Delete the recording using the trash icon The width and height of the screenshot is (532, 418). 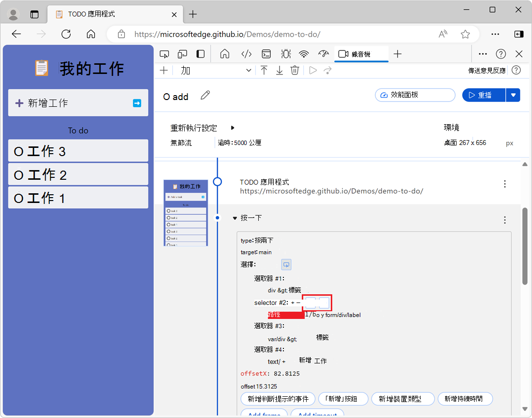295,70
